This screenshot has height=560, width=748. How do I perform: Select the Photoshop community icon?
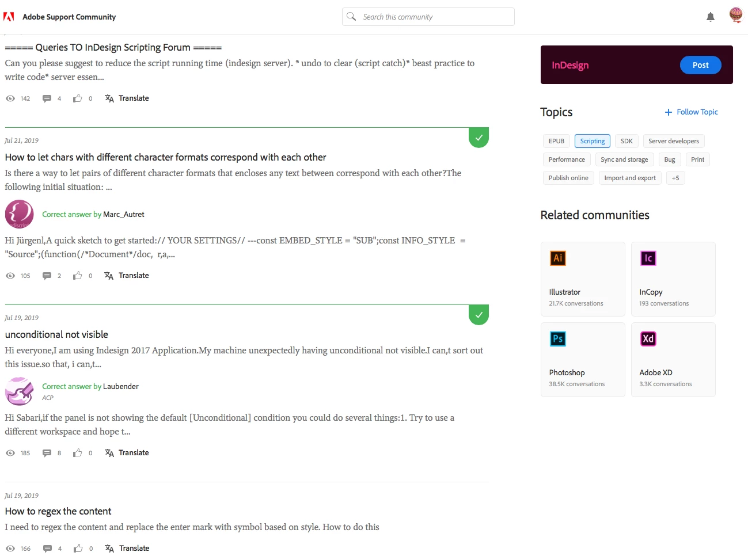[557, 338]
